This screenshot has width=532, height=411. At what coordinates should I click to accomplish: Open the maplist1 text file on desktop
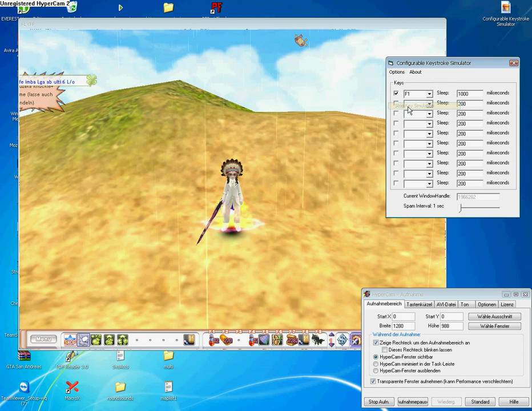pyautogui.click(x=168, y=390)
